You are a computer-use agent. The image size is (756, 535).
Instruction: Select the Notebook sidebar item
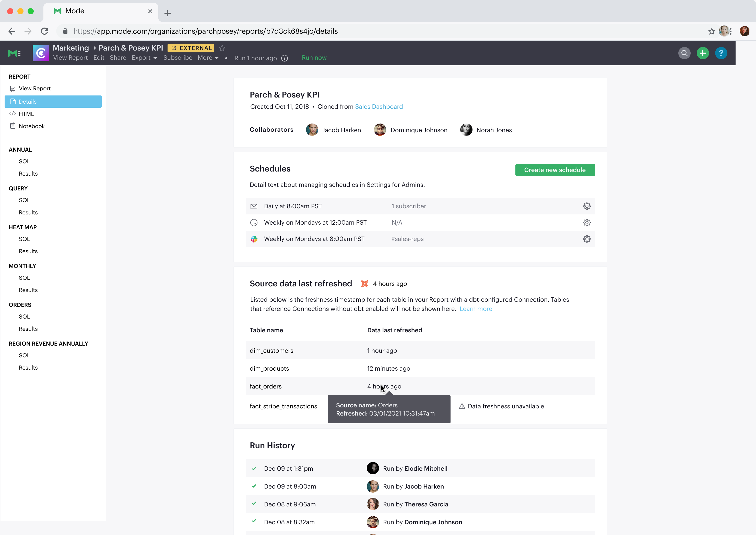pos(31,126)
